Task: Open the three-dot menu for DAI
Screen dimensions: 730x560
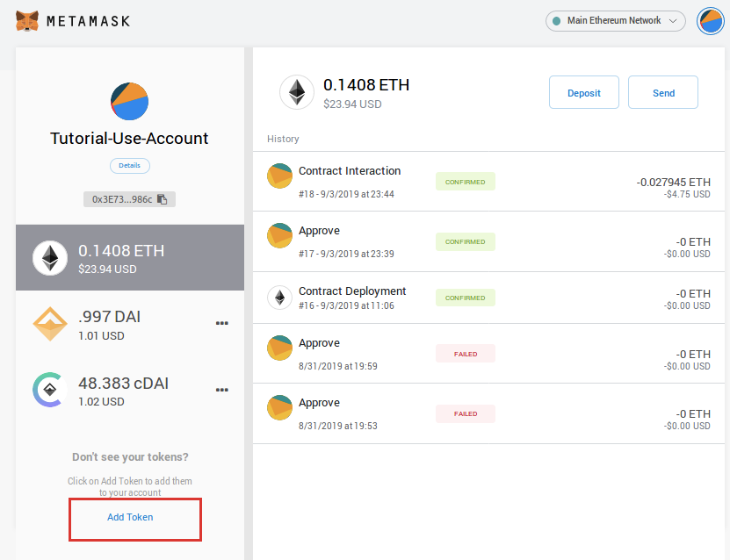Action: (222, 323)
